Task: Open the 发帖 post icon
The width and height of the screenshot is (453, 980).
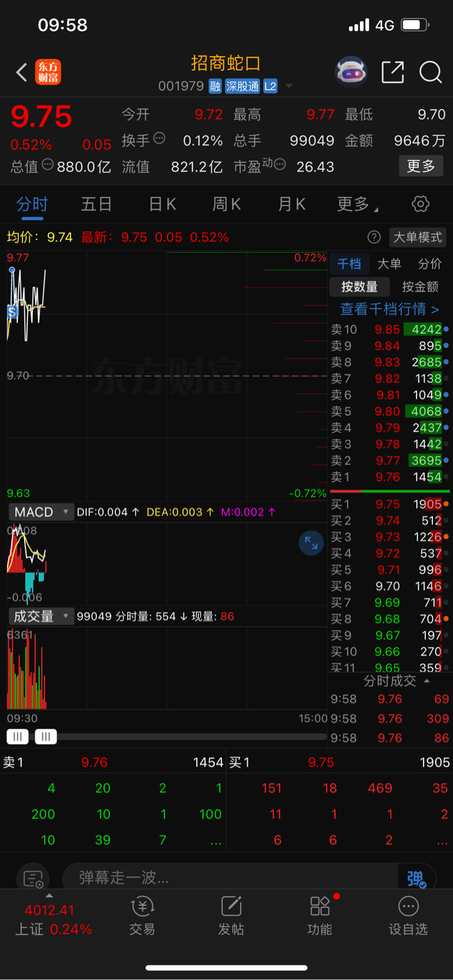Action: [x=231, y=915]
